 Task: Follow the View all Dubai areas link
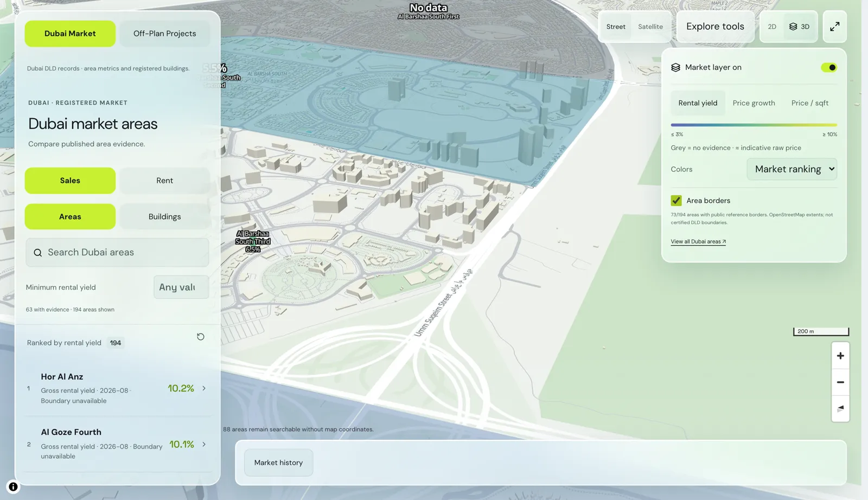pyautogui.click(x=698, y=242)
